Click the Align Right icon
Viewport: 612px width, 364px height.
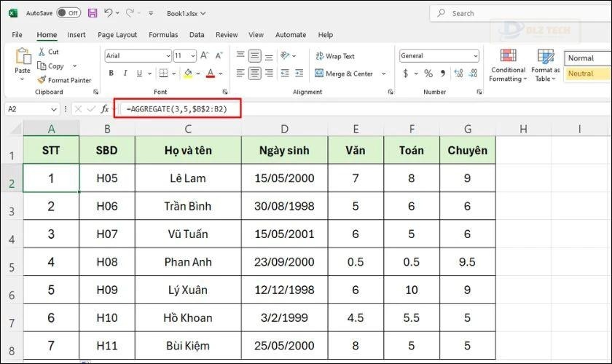point(269,73)
